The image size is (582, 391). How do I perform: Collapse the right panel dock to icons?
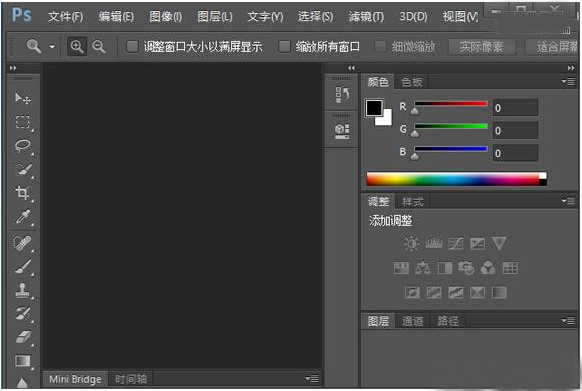tap(571, 68)
